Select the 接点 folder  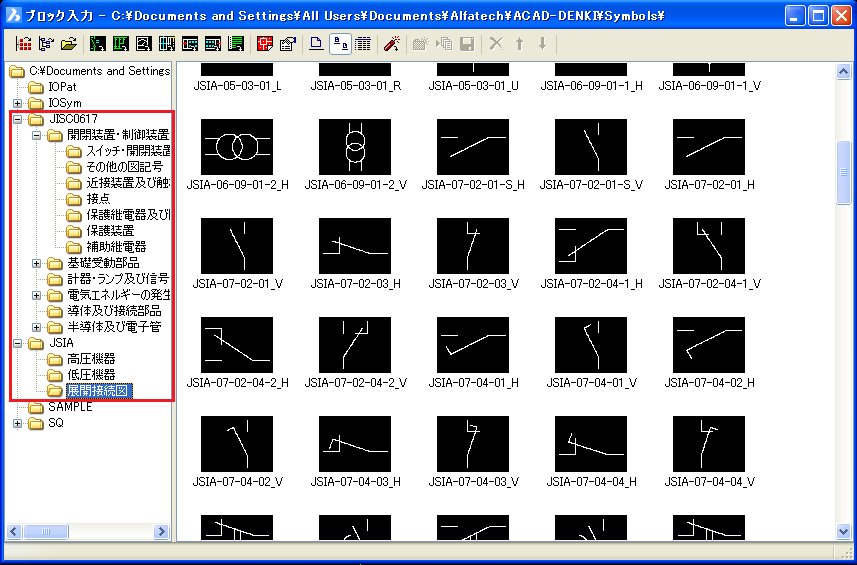click(x=98, y=199)
